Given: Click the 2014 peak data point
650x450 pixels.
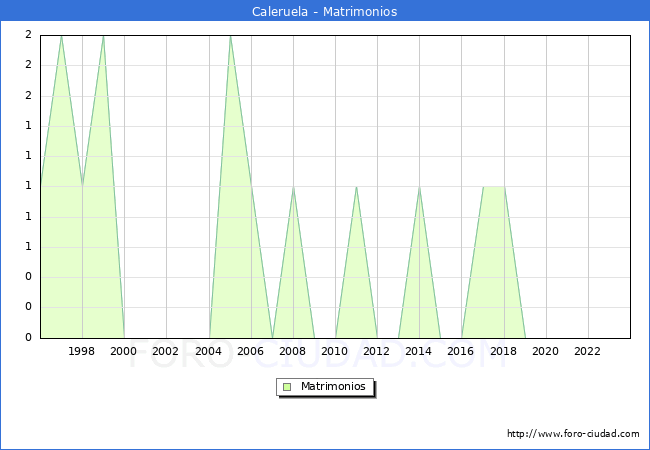Looking at the screenshot, I should pos(419,186).
